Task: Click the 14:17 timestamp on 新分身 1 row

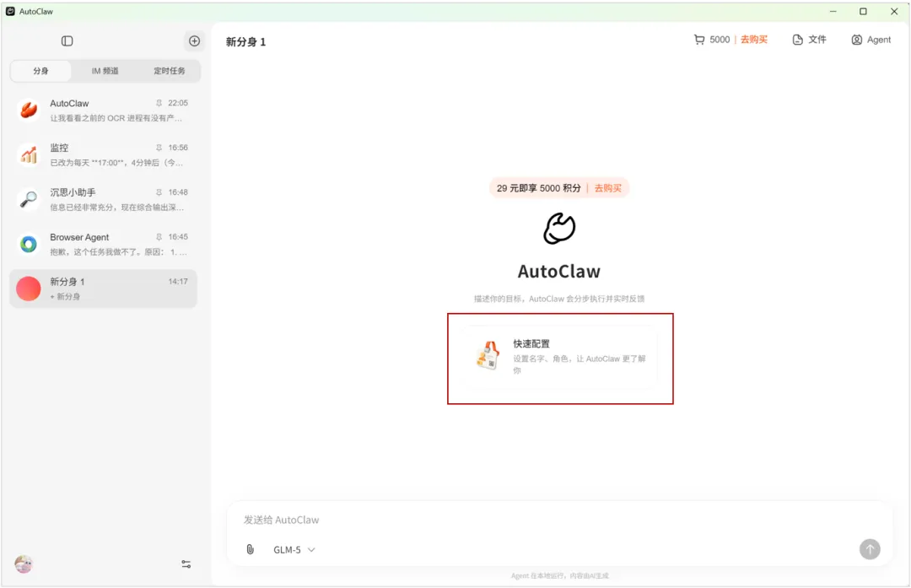Action: (x=178, y=281)
